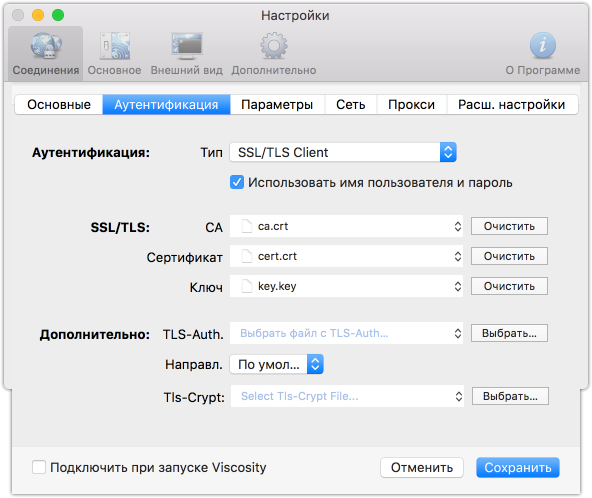
Task: Click the key.key file icon
Action: pyautogui.click(x=247, y=286)
